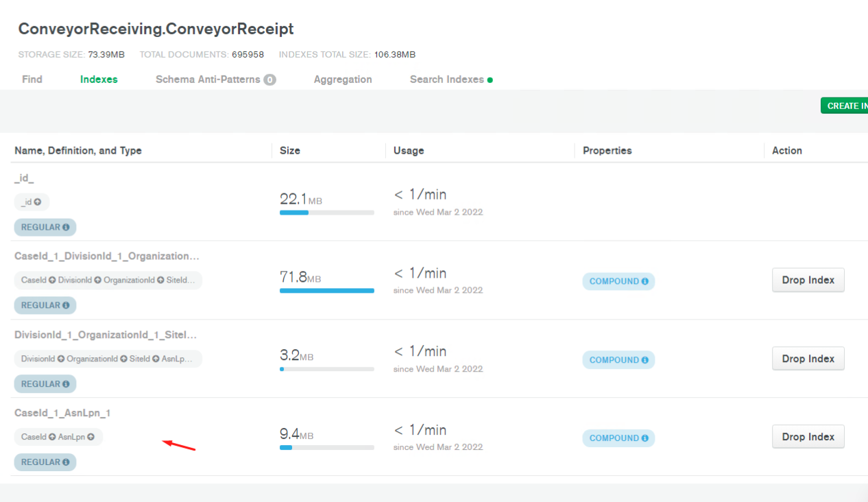Screen dimensions: 868x502
Task: Switch to the Find tab
Action: click(32, 80)
